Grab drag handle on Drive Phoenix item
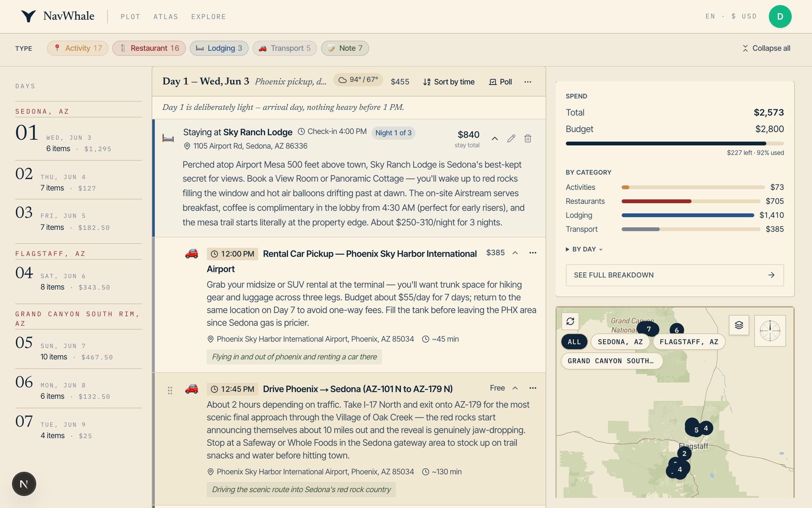 point(170,390)
